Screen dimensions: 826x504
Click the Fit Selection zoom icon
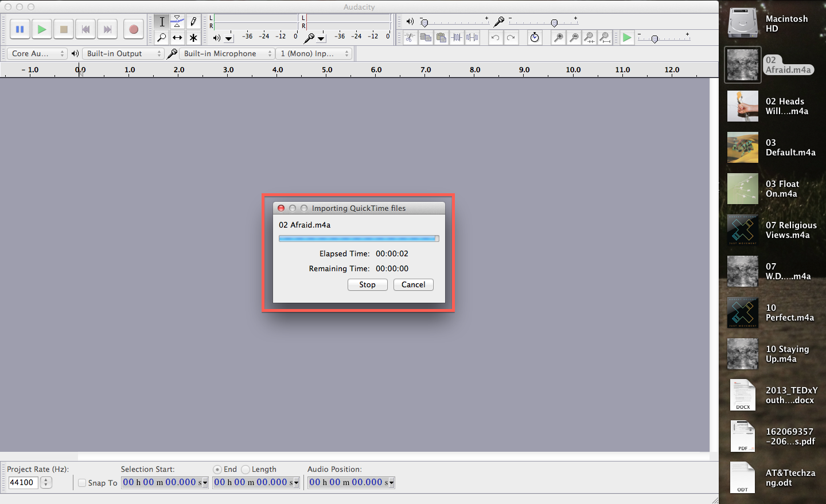(589, 38)
